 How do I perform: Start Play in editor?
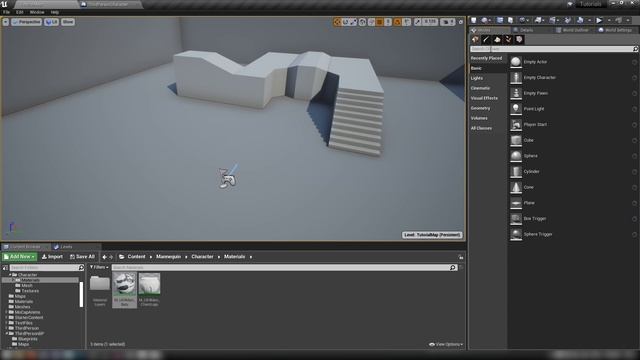pos(599,20)
